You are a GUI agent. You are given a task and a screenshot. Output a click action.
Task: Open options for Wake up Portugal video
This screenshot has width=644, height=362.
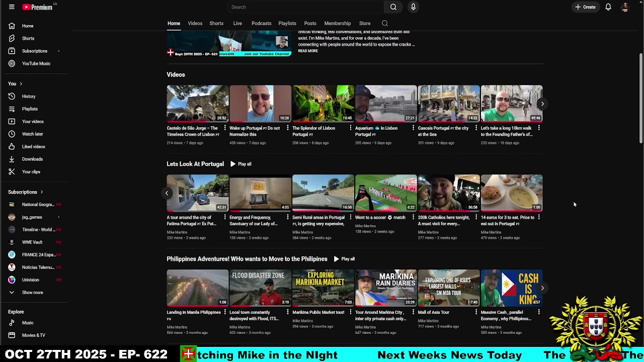click(x=287, y=128)
